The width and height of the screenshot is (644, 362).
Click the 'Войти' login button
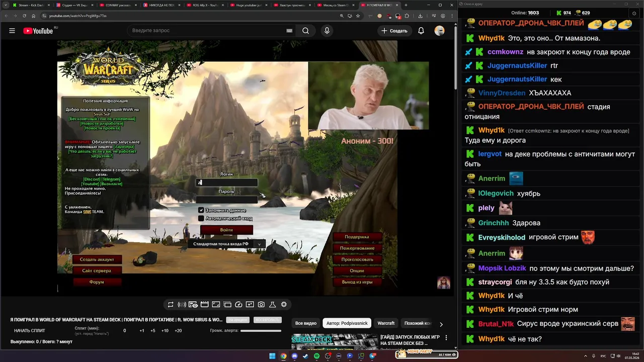tap(226, 230)
